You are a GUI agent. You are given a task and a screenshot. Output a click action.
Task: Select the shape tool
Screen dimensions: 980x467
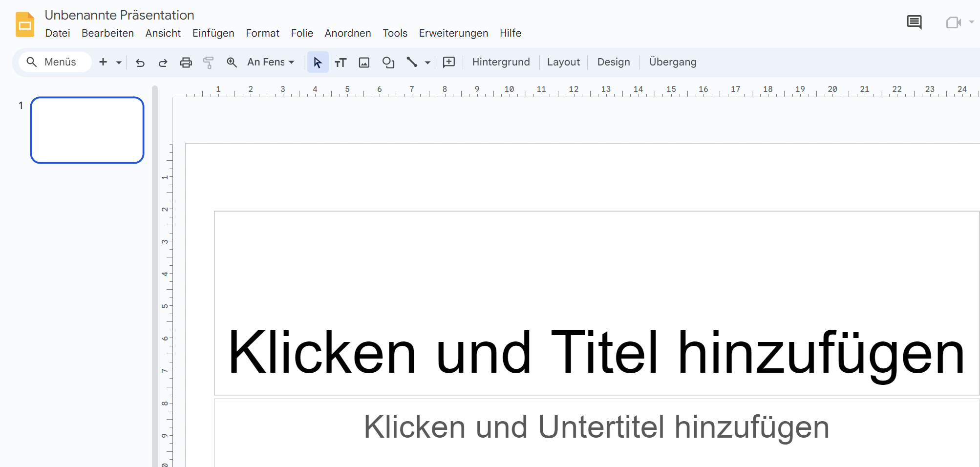click(388, 63)
